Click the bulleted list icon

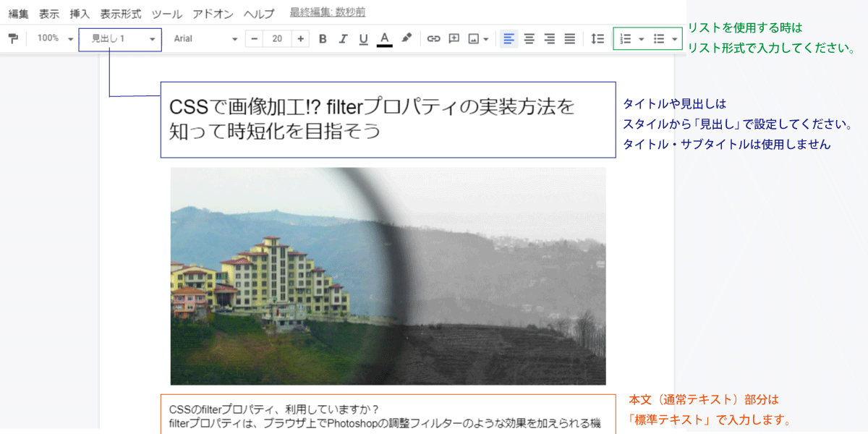[x=659, y=39]
